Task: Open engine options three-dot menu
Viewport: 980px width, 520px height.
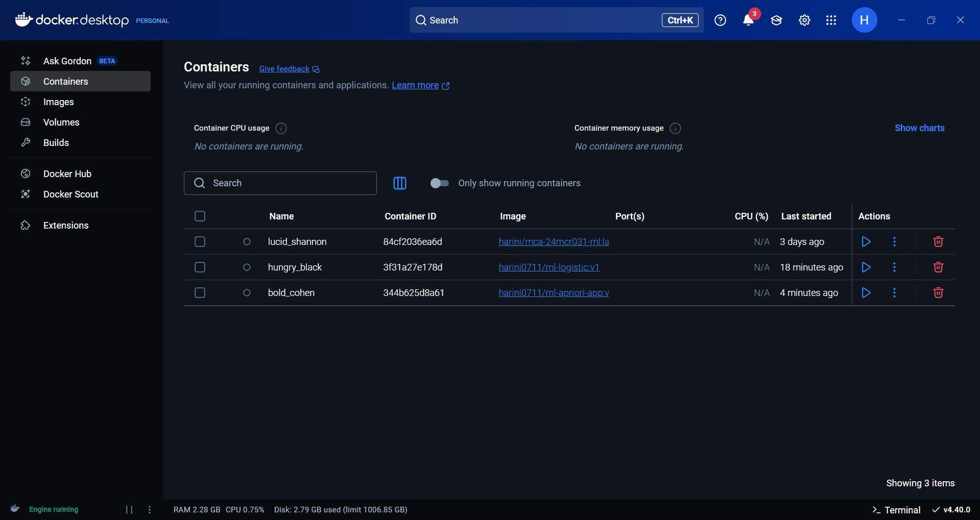Action: 150,510
